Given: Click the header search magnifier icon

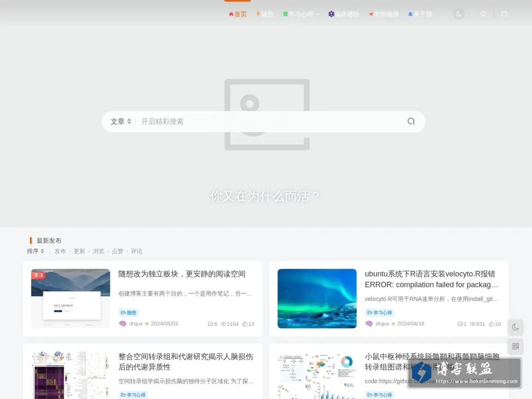Looking at the screenshot, I should 504,14.
